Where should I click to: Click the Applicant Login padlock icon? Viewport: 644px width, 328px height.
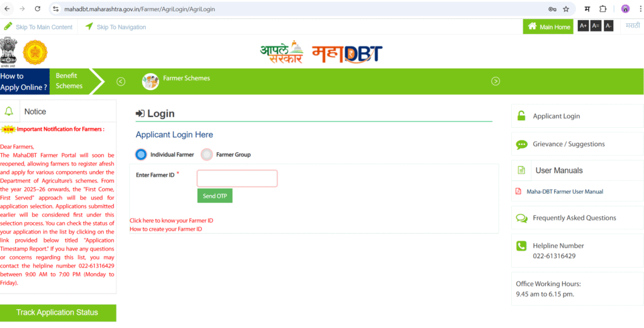coord(521,116)
